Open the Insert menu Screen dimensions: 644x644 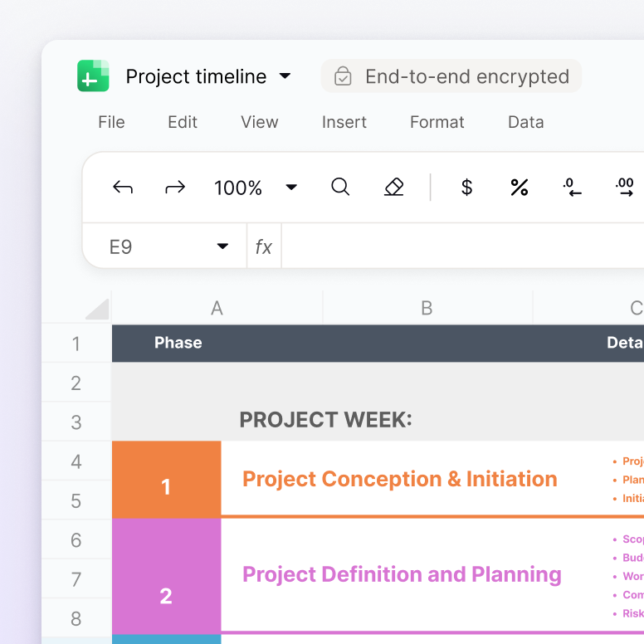[x=344, y=122]
